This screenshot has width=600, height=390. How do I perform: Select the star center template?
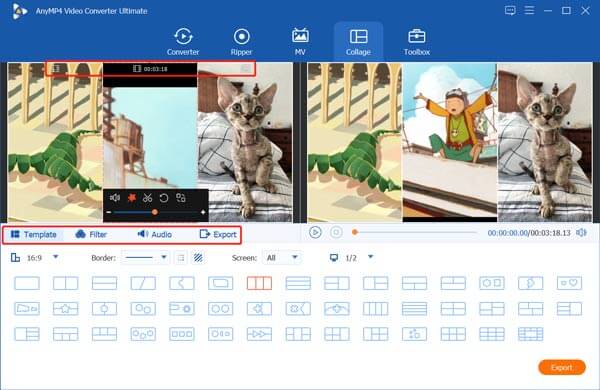point(65,308)
